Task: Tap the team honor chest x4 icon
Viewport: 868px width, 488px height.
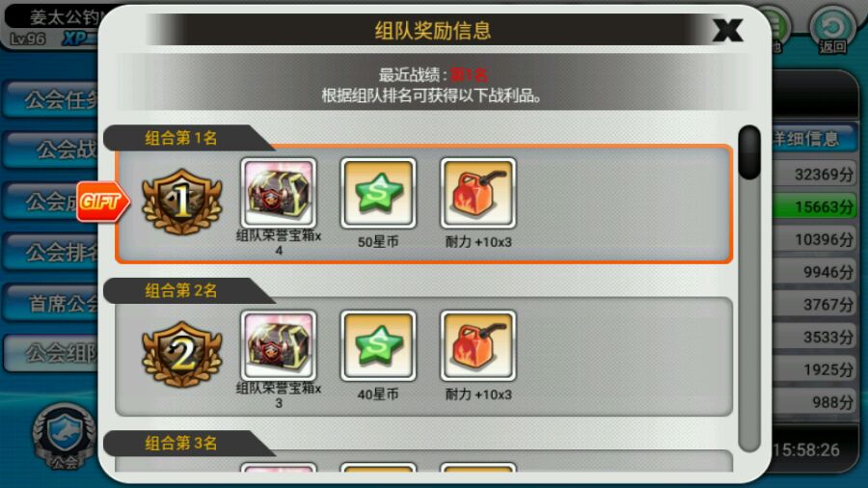Action: (x=279, y=193)
